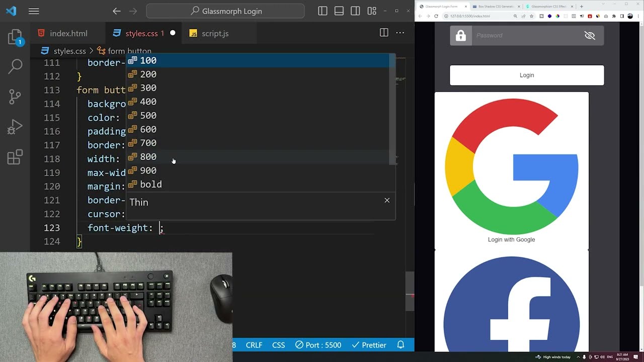This screenshot has width=644, height=362.
Task: Pick 900 in the suggestion list
Action: (x=257, y=170)
